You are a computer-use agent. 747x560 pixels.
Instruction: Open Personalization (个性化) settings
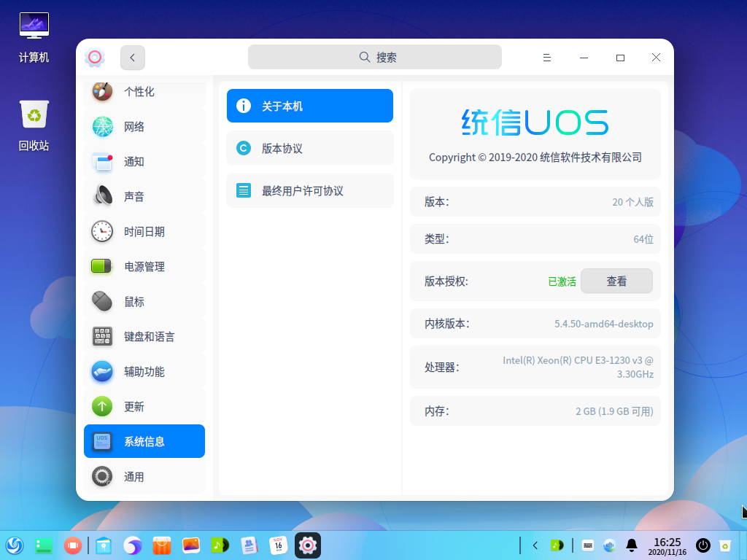[144, 91]
